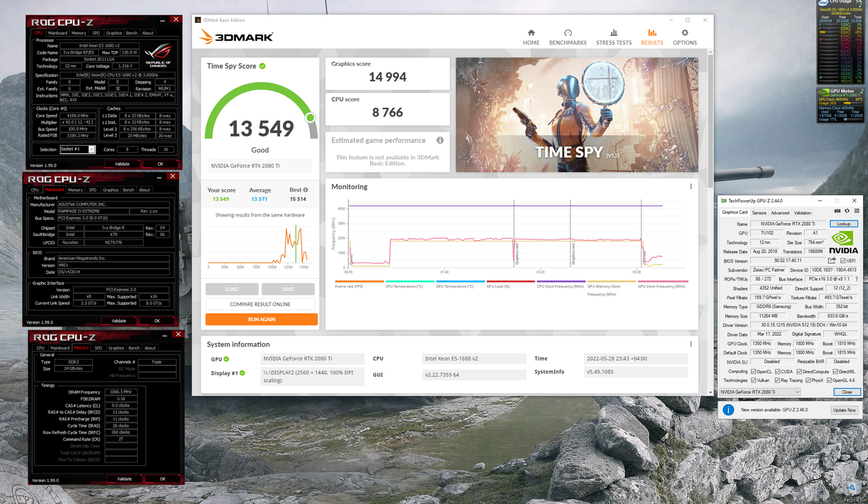Toggle the DirectML checkbox in GPU-Z
The height and width of the screenshot is (504, 868).
tap(835, 371)
